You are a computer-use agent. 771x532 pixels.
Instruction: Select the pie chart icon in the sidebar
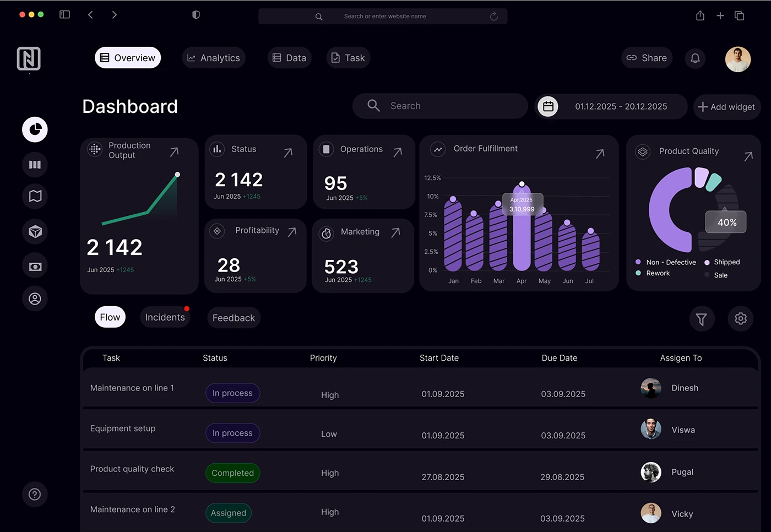(35, 129)
